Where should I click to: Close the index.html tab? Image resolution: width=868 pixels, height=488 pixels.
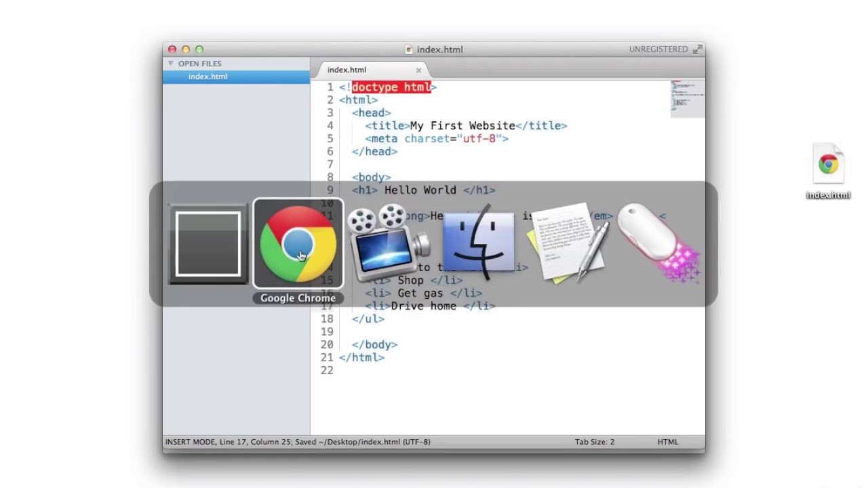[418, 70]
